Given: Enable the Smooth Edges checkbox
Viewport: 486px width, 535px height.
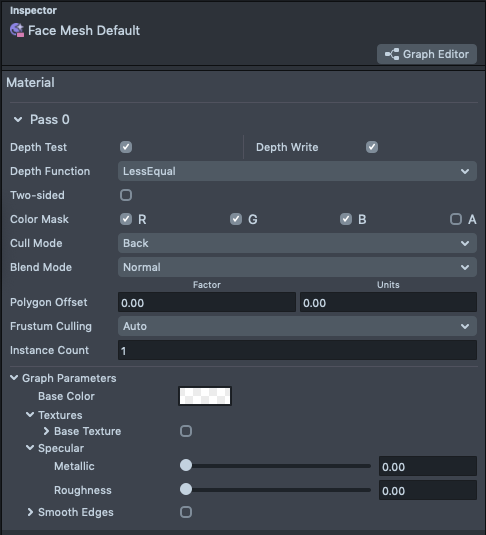Looking at the screenshot, I should point(186,512).
